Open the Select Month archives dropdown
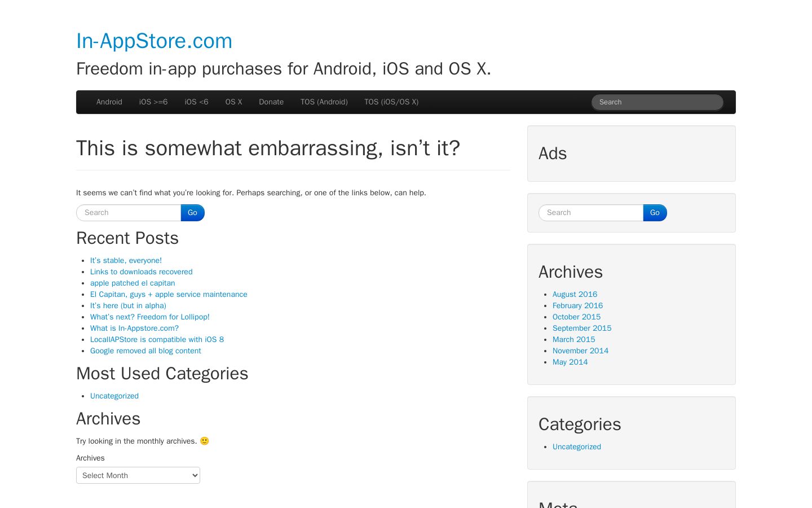Viewport: 812px width, 508px height. coord(138,475)
